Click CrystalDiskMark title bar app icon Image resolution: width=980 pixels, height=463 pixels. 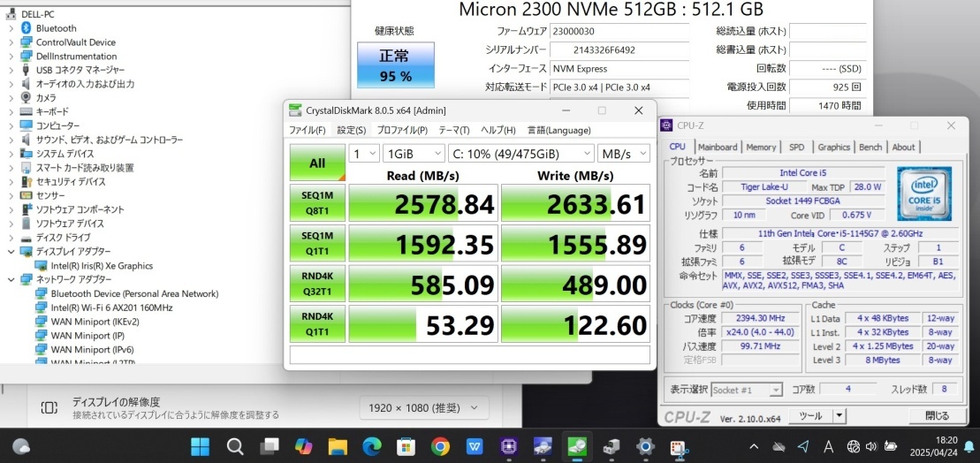[294, 110]
